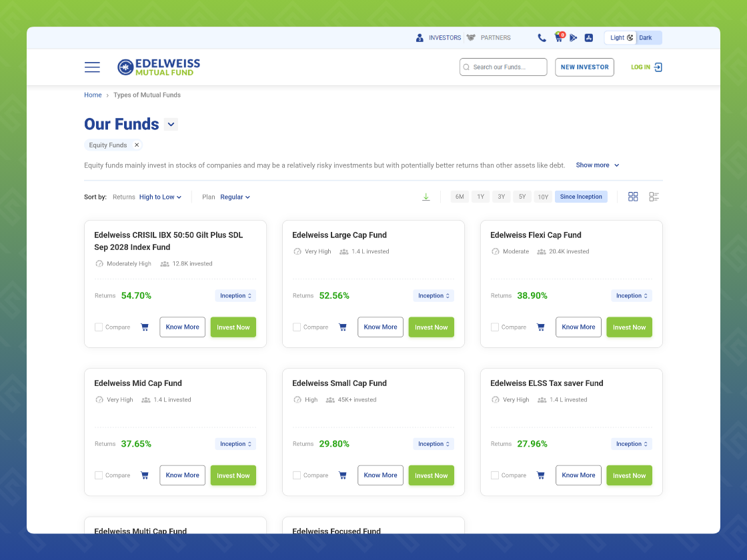Open Inception dropdown on CRISIL IBX Gilt fund
The width and height of the screenshot is (747, 560).
tap(235, 296)
